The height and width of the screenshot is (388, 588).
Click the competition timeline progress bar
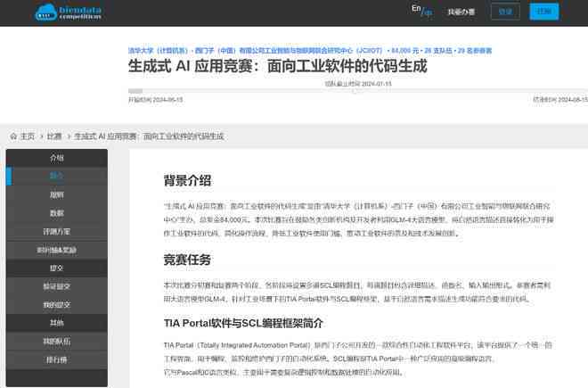coord(358,91)
